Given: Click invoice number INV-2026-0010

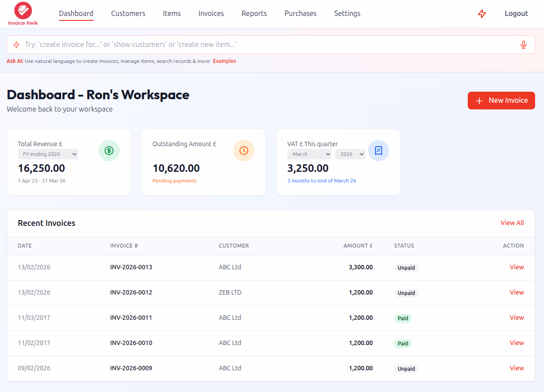Looking at the screenshot, I should click(131, 343).
